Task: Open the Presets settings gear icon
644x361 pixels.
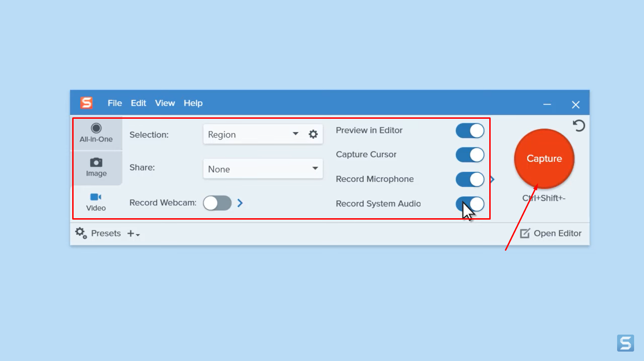Action: [80, 233]
